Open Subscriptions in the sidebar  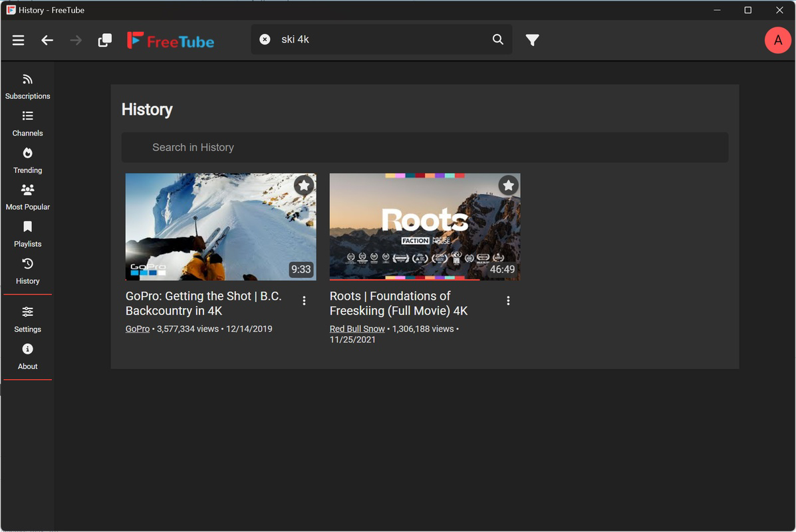pyautogui.click(x=27, y=87)
